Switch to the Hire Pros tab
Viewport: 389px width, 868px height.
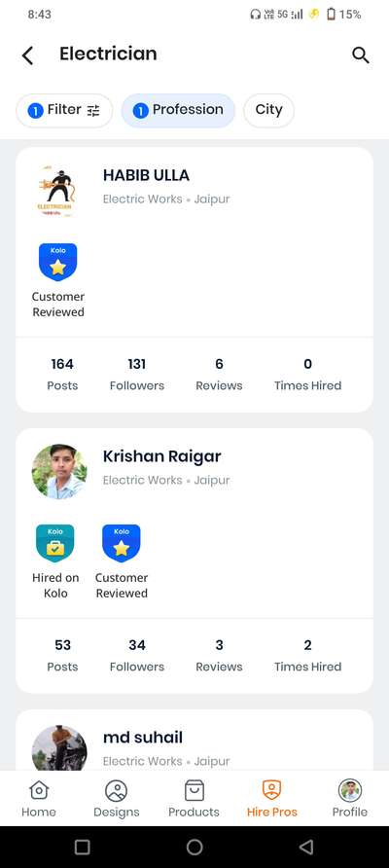[x=271, y=799]
